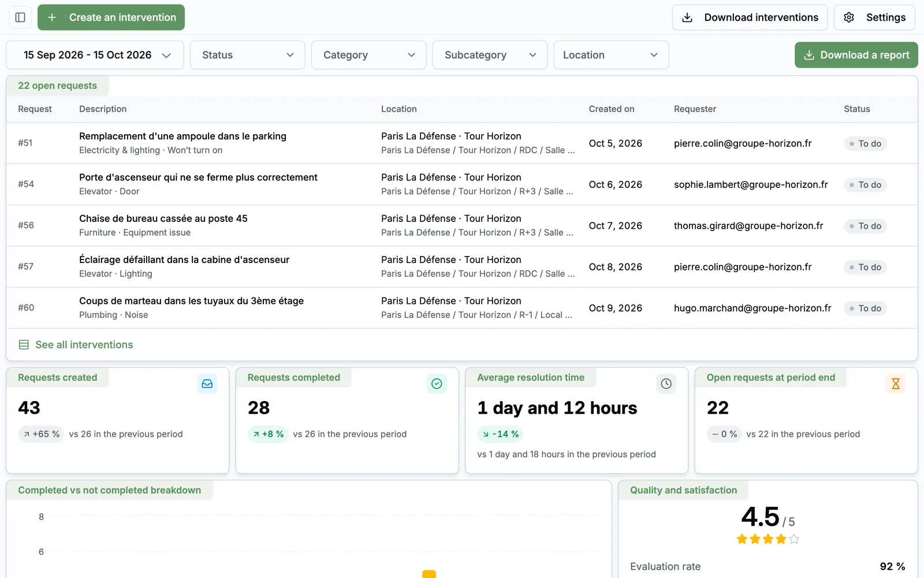Click the list icon beside See all interventions

tap(24, 344)
